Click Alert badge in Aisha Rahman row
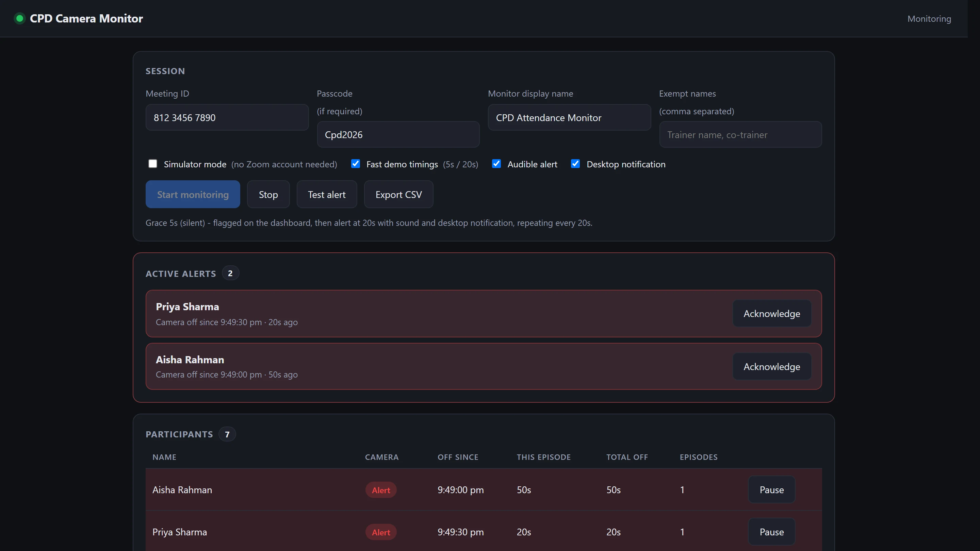 [x=381, y=490]
